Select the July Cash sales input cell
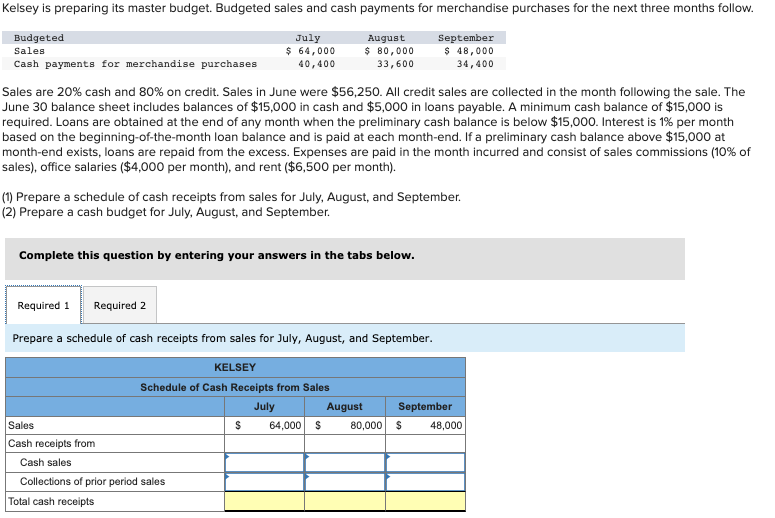The width and height of the screenshot is (775, 518). [x=264, y=463]
